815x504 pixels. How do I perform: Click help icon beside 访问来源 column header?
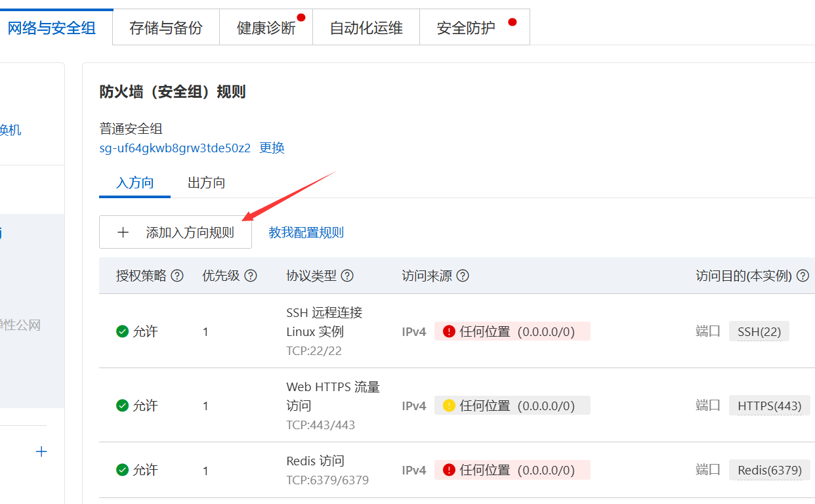[x=463, y=276]
